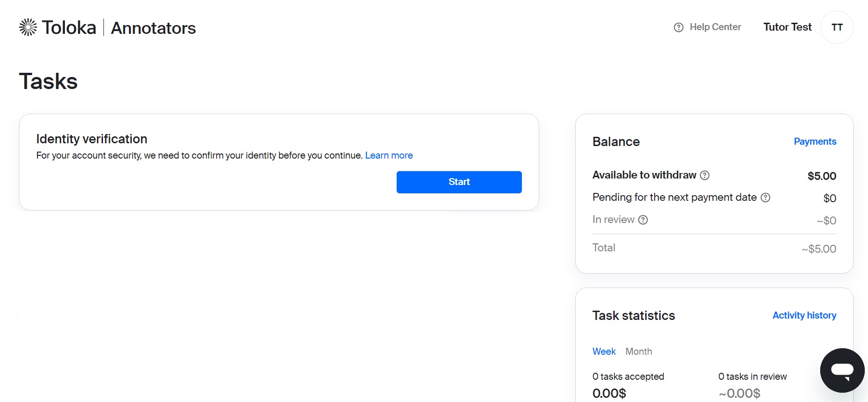Image resolution: width=868 pixels, height=402 pixels.
Task: Click the Pending for the next payment date label
Action: (x=675, y=197)
